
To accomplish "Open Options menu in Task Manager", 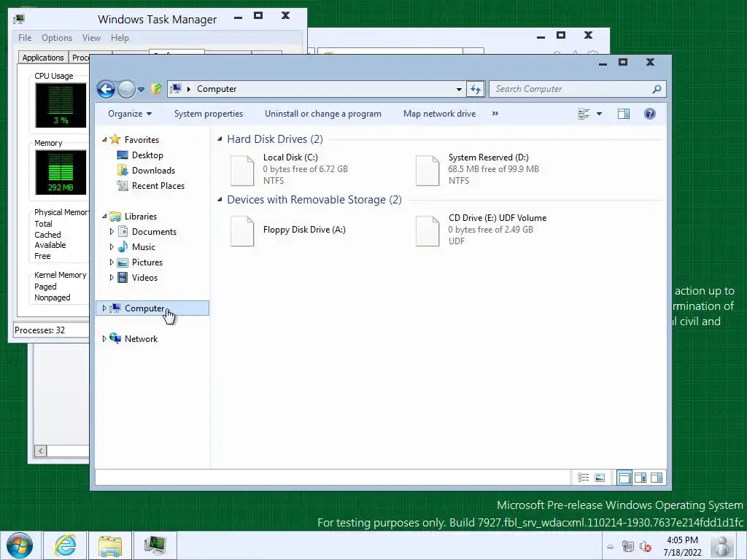I will 57,38.
